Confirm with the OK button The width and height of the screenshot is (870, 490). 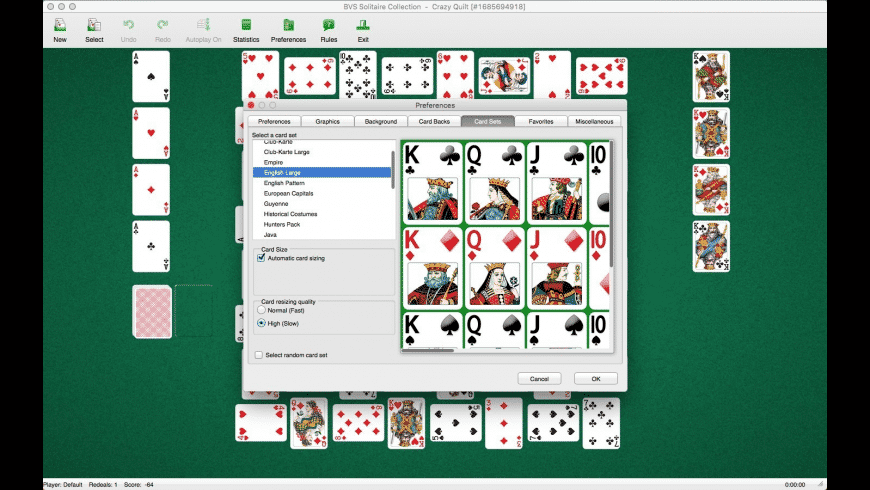596,379
